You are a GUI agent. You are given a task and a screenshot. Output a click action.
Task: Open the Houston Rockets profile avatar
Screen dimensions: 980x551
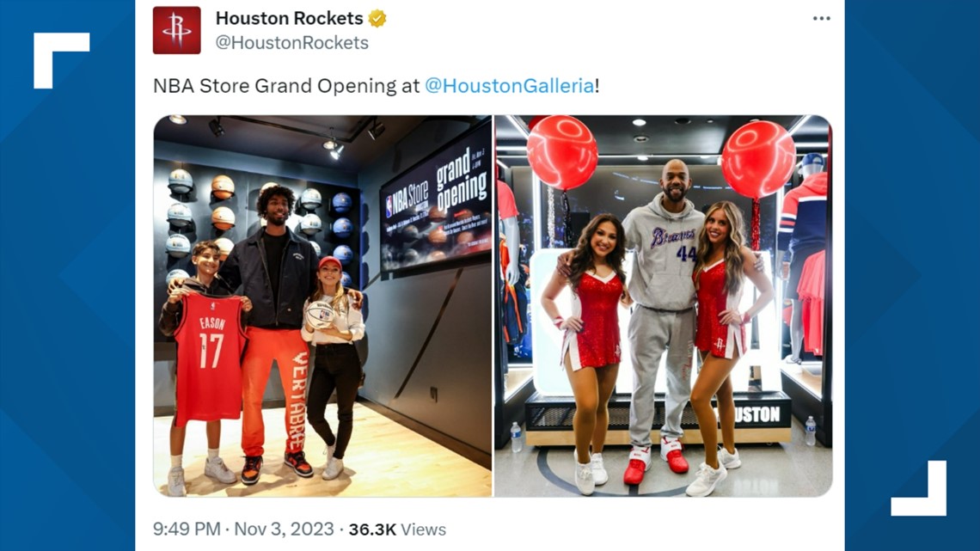pyautogui.click(x=177, y=30)
